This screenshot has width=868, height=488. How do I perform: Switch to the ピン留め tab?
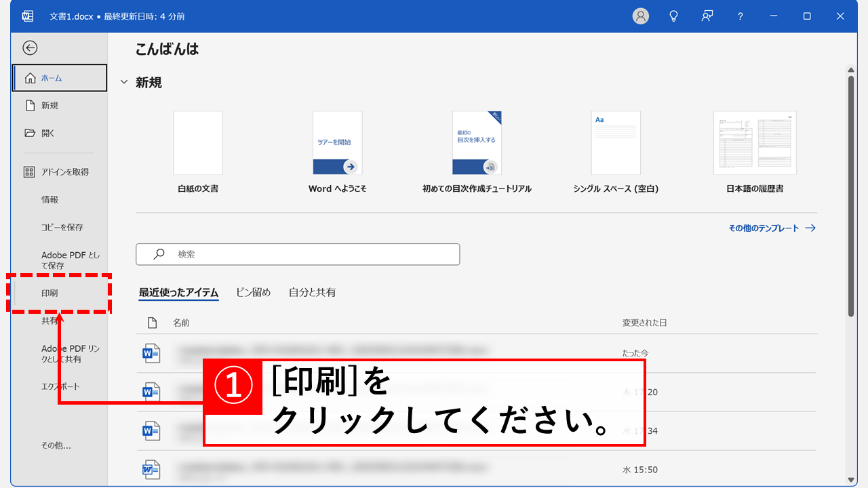254,292
